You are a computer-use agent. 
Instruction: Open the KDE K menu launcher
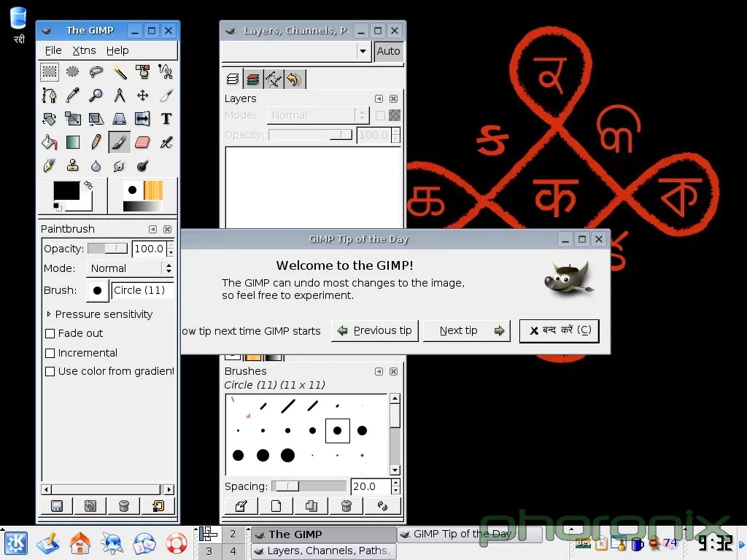[x=16, y=542]
